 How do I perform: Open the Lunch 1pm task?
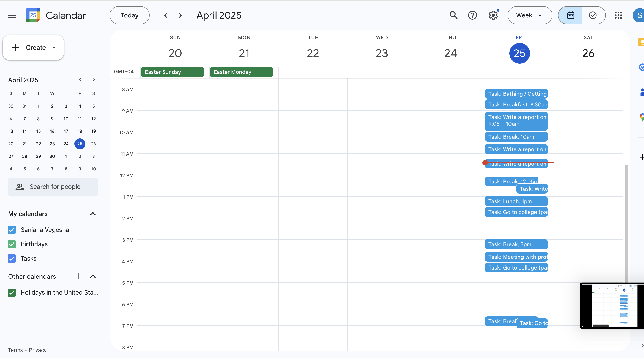tap(516, 201)
